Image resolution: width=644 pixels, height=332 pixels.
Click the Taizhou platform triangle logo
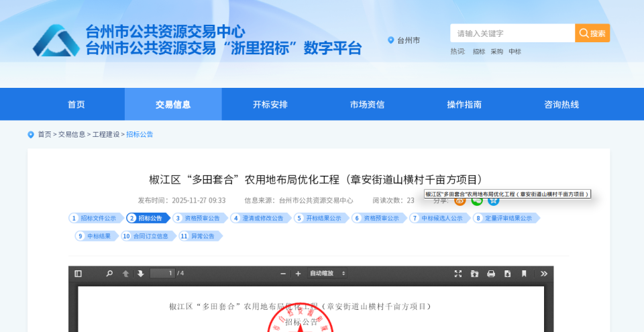click(x=56, y=40)
